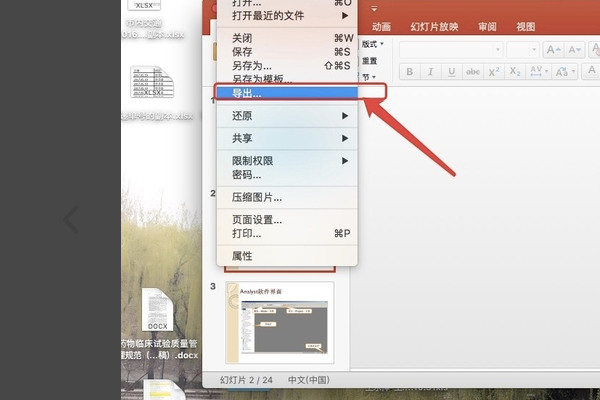Apply subscript X₂ formatting

point(515,72)
